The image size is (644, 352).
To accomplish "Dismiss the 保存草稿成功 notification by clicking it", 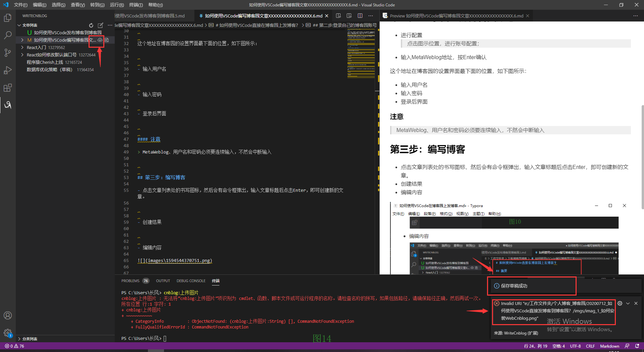I will click(x=532, y=286).
